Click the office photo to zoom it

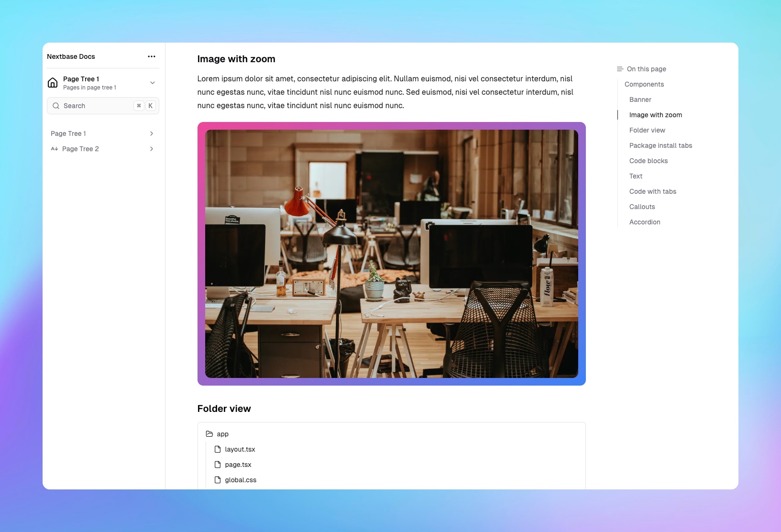pyautogui.click(x=391, y=254)
